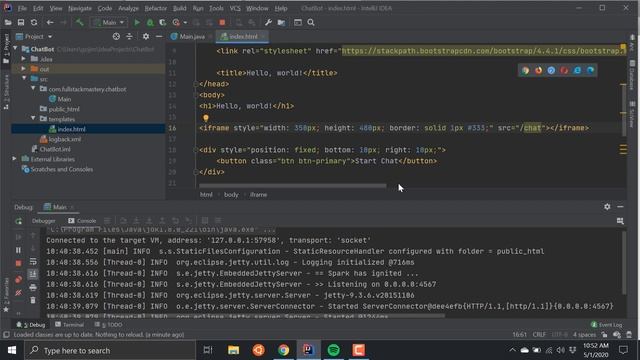The image size is (640, 360).
Task: Click the editor horizontal scrollbar
Action: coord(292,186)
